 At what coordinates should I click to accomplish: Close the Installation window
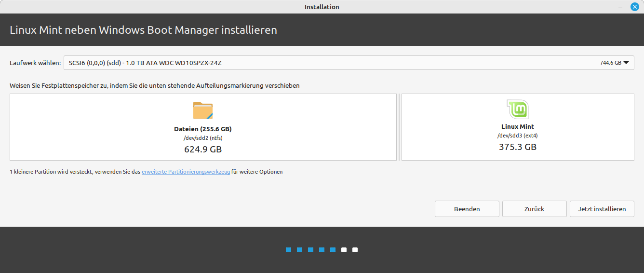(635, 7)
